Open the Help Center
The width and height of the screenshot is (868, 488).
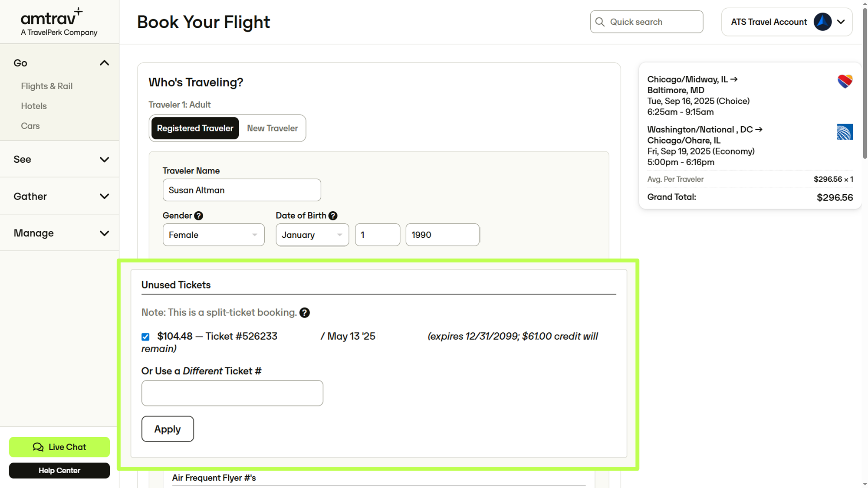59,470
